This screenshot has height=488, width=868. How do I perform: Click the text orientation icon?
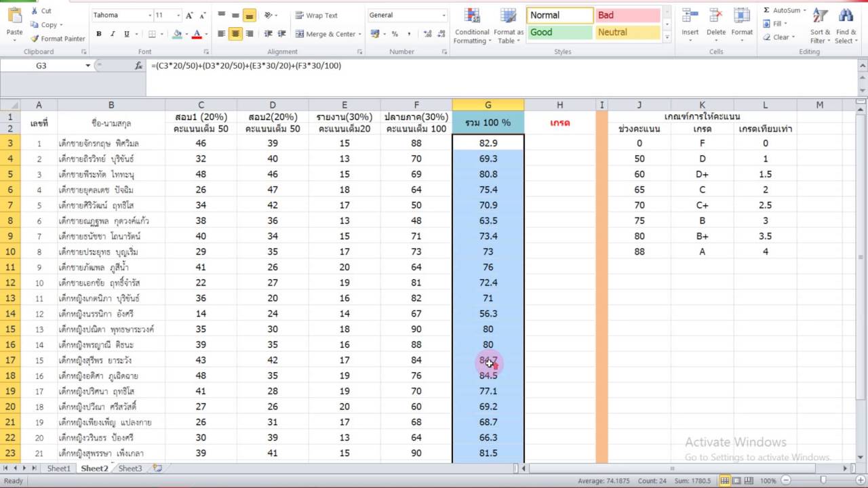coord(268,15)
